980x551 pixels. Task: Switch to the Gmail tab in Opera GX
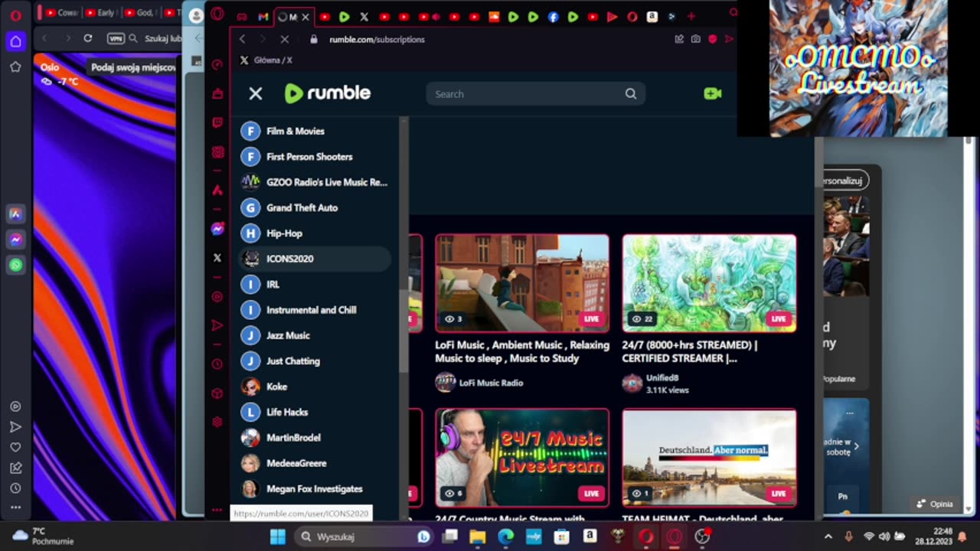(263, 16)
